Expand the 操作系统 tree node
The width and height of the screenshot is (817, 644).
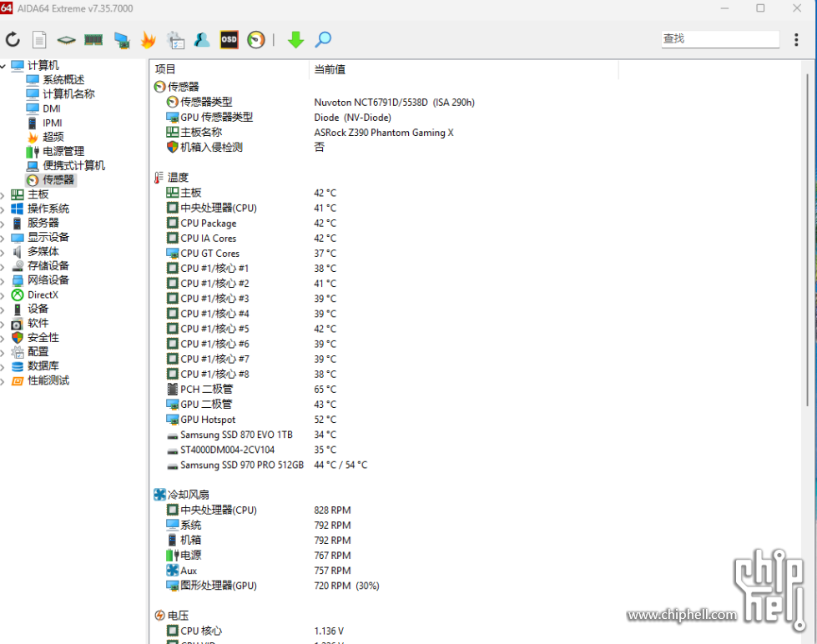[x=3, y=209]
